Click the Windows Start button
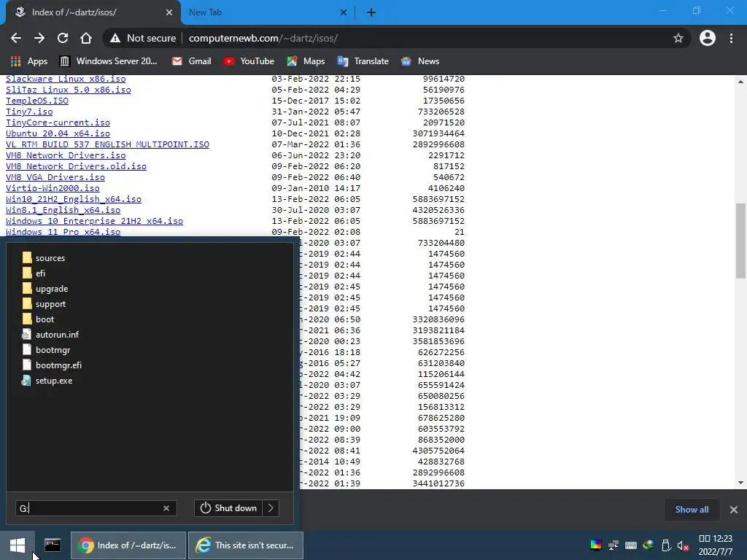 (x=18, y=545)
